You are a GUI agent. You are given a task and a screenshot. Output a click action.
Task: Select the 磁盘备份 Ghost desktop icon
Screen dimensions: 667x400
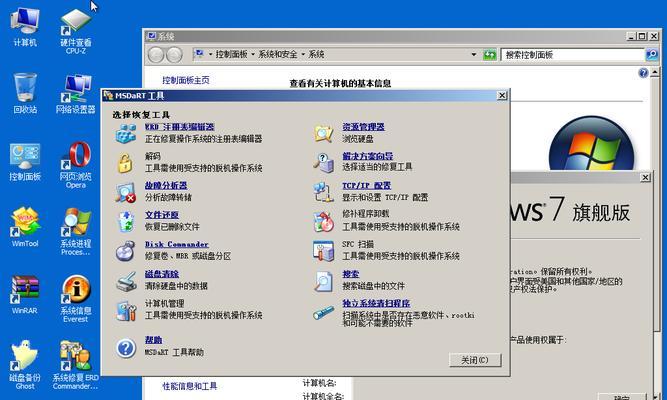[x=25, y=365]
